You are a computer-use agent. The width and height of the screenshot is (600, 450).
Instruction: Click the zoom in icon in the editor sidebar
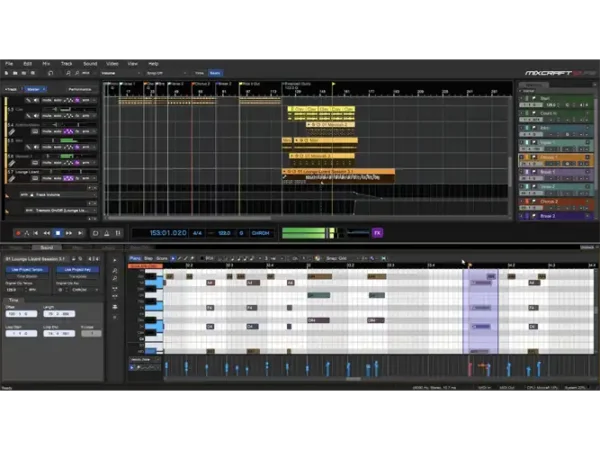(115, 271)
